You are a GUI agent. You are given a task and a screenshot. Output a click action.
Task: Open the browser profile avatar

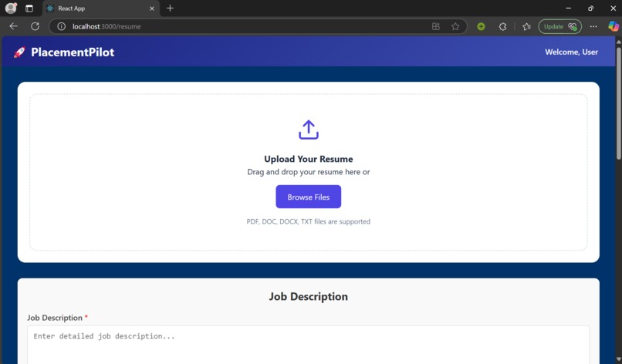coord(11,8)
